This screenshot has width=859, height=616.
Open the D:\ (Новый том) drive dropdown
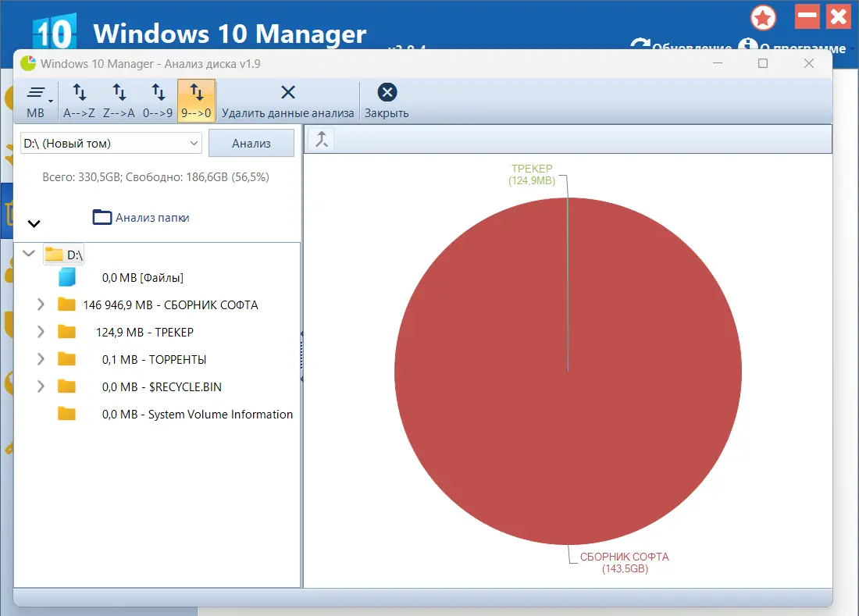click(111, 144)
